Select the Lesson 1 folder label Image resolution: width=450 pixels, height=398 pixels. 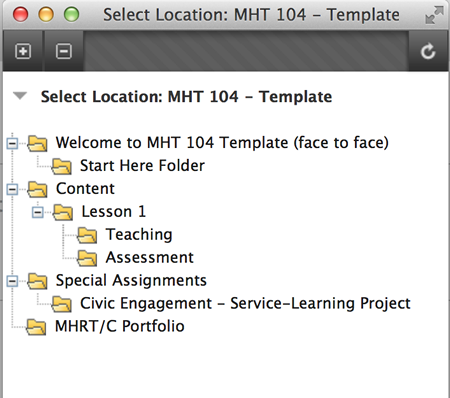[114, 212]
